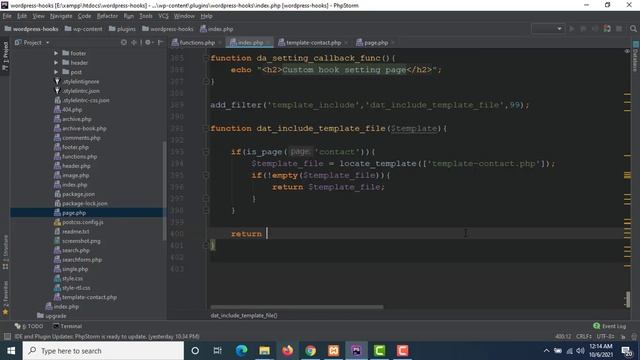The height and width of the screenshot is (360, 640).
Task: Toggle the Favorites tool window stripe button
Action: click(5, 298)
